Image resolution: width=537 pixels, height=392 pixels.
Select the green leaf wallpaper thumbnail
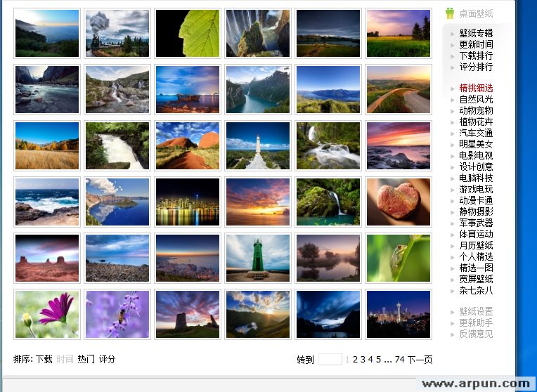click(x=188, y=33)
